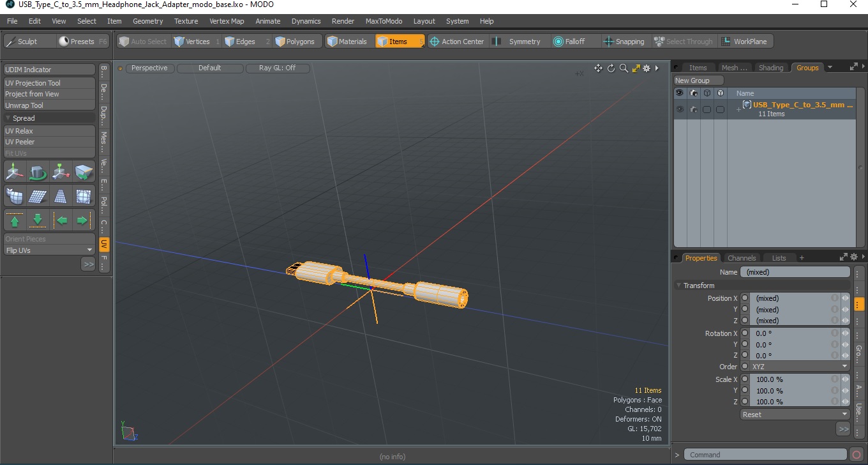868x465 pixels.
Task: Select the Sculpt tool button
Action: pos(29,42)
